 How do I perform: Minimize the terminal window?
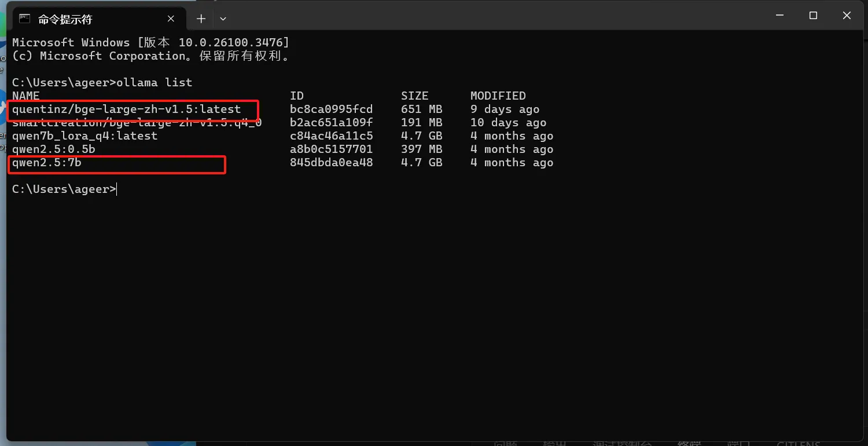779,16
